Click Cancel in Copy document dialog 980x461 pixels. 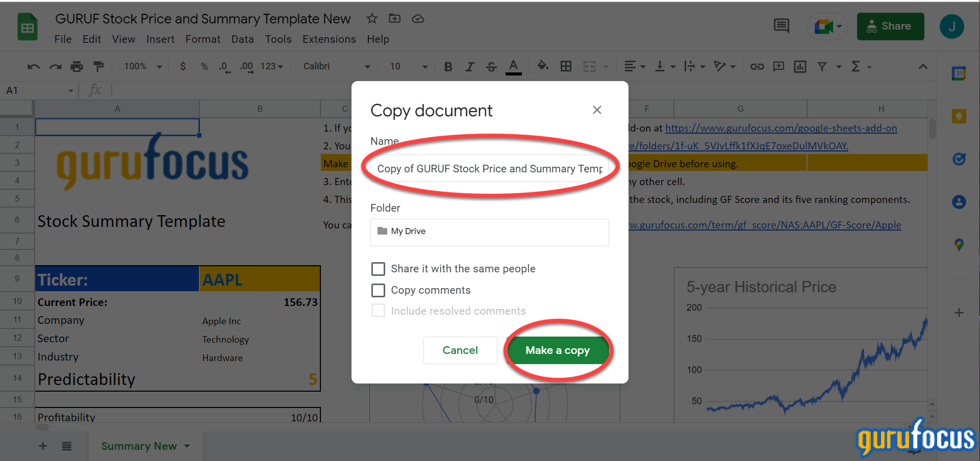(x=460, y=350)
